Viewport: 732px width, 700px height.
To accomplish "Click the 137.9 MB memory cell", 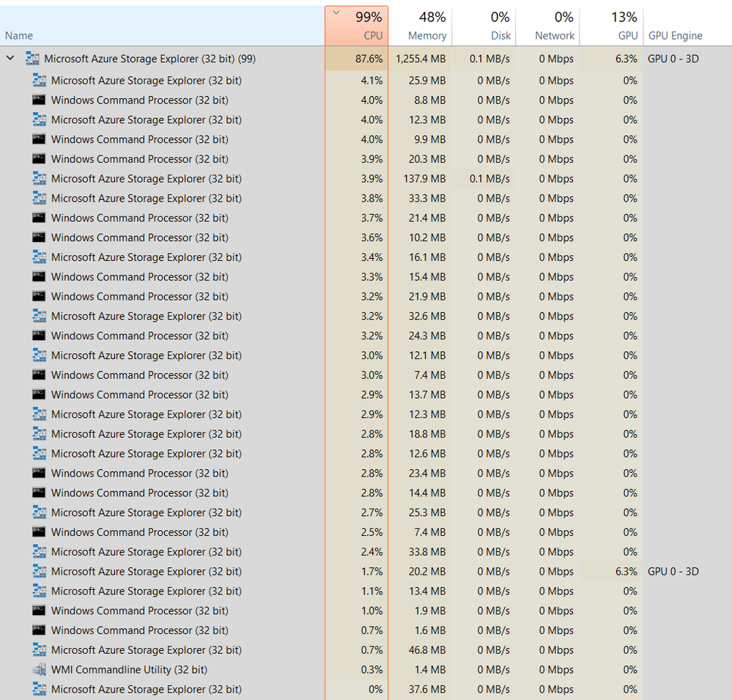I will pyautogui.click(x=424, y=178).
